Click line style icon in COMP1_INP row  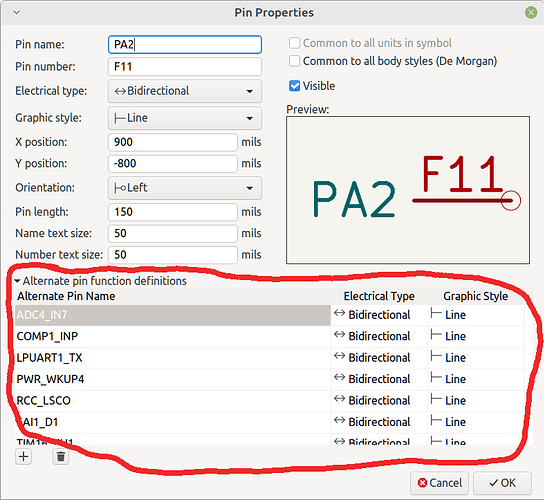point(436,335)
